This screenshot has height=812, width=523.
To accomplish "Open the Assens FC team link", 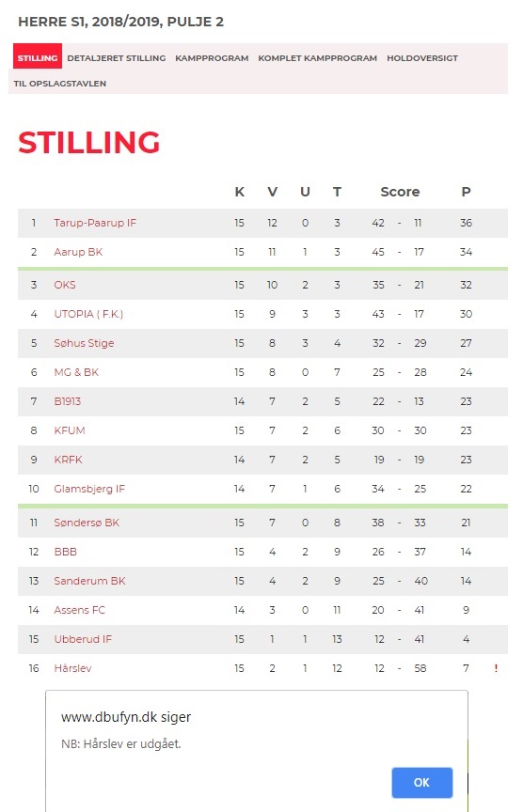I will 79,610.
